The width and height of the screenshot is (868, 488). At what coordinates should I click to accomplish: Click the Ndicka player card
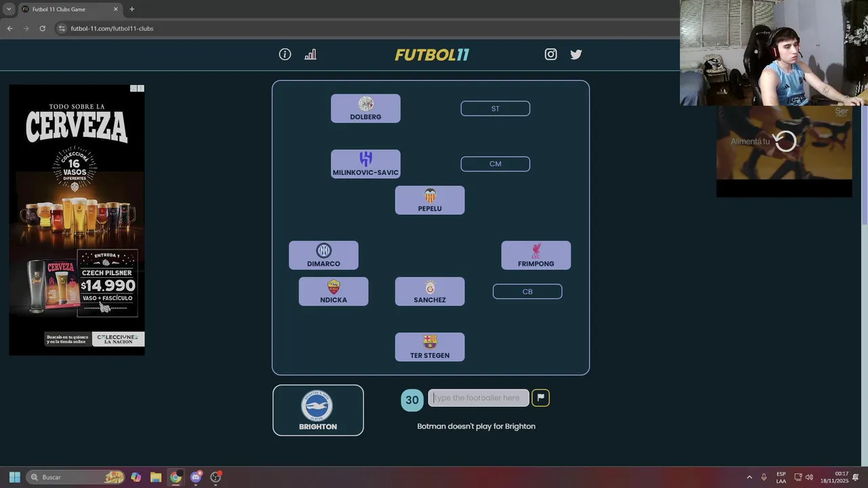point(334,291)
